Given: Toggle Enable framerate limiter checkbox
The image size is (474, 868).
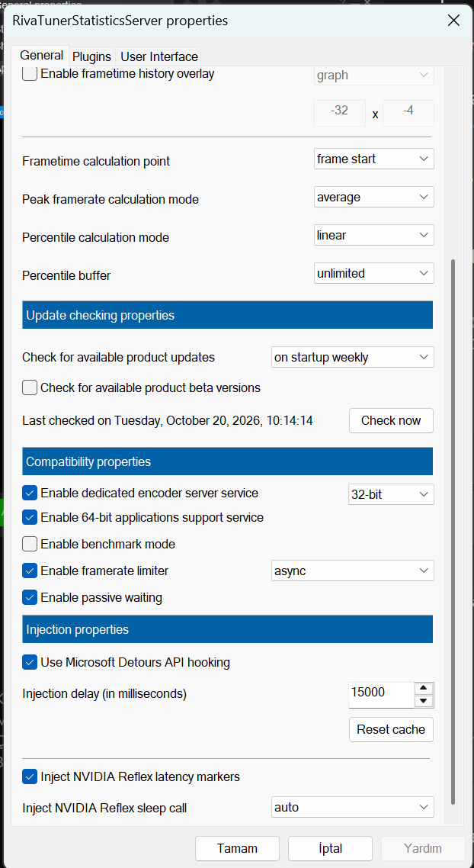Looking at the screenshot, I should [x=30, y=571].
